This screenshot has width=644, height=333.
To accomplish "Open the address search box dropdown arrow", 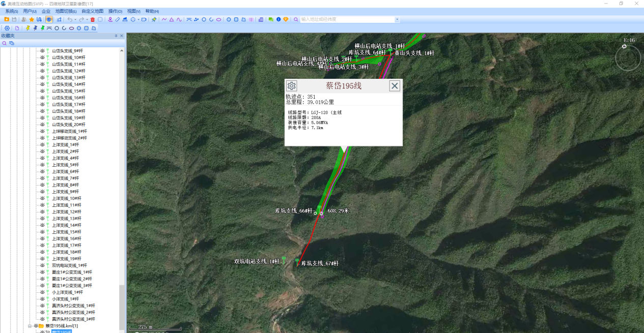I will pos(397,19).
